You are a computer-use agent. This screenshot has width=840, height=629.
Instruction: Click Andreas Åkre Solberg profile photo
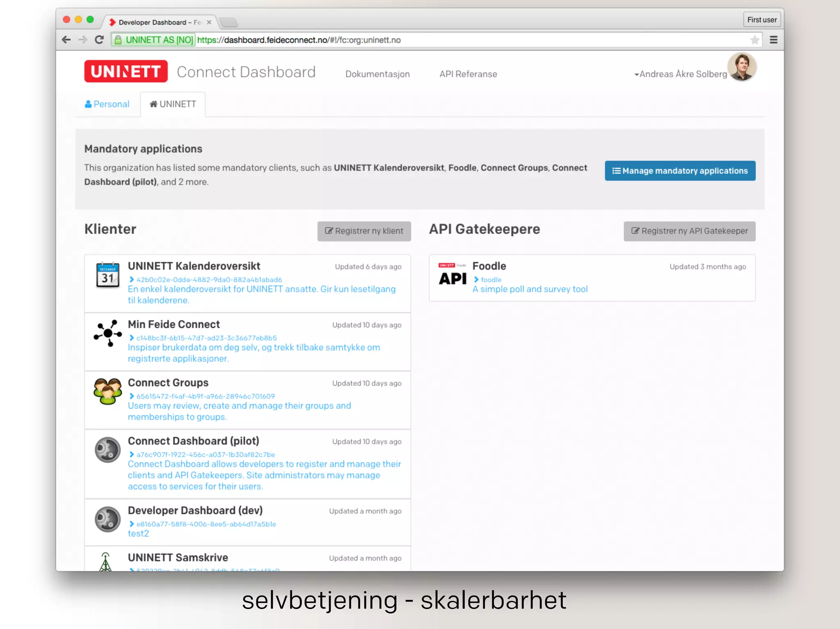coord(742,67)
